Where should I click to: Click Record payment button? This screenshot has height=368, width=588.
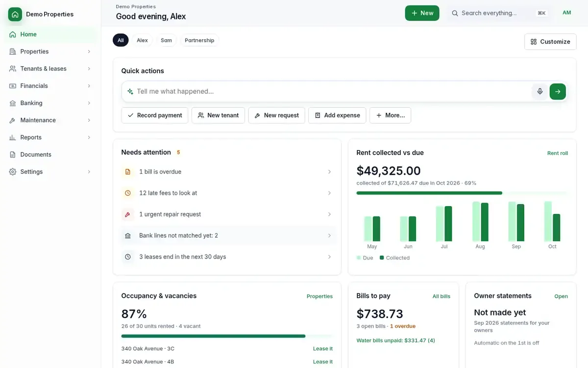click(x=155, y=115)
